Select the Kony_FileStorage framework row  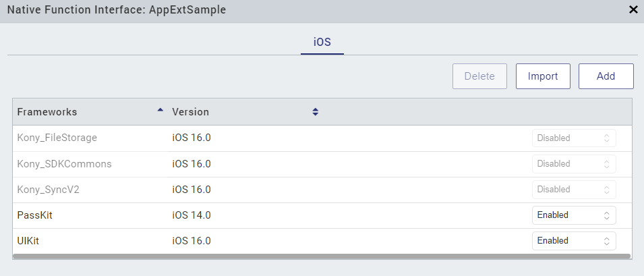57,138
